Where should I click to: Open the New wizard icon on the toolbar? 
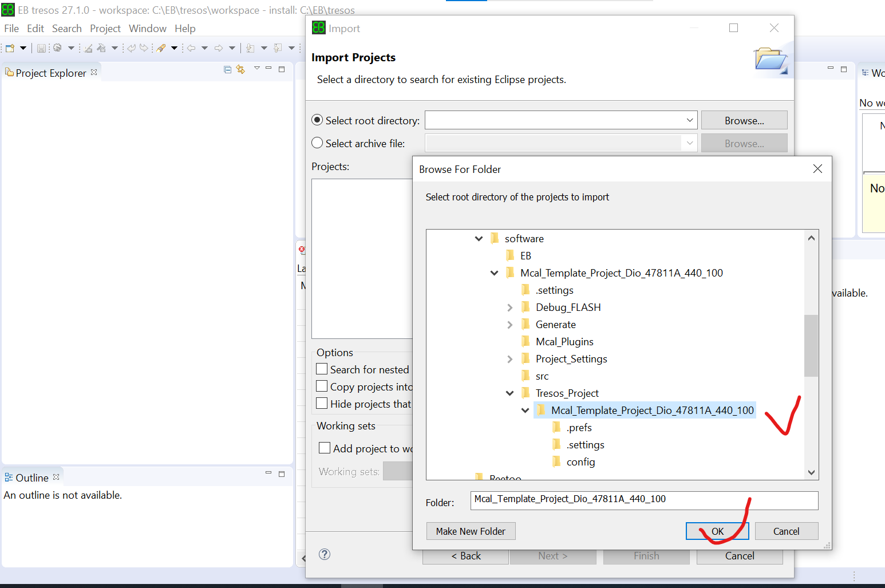pos(9,48)
